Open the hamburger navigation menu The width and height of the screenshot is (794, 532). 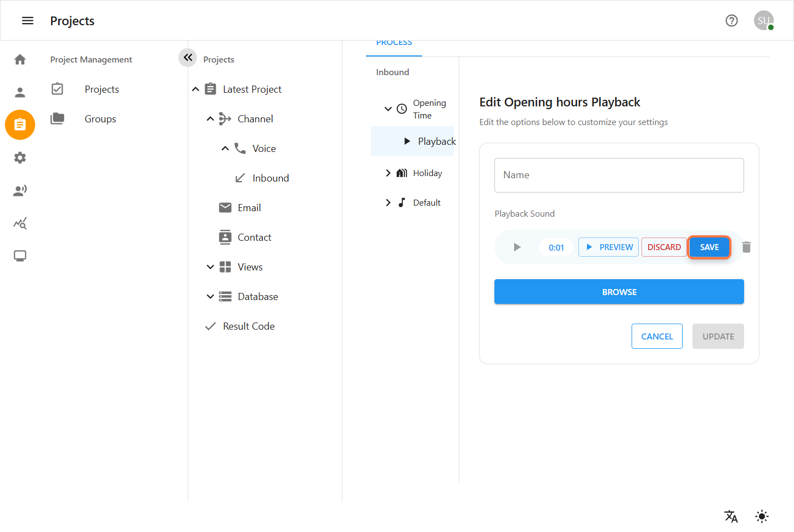[x=27, y=21]
